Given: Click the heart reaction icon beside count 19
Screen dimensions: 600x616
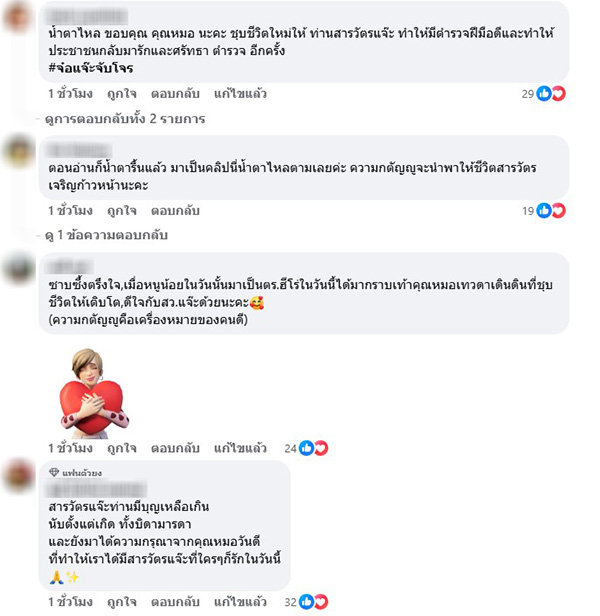Looking at the screenshot, I should pos(558,211).
